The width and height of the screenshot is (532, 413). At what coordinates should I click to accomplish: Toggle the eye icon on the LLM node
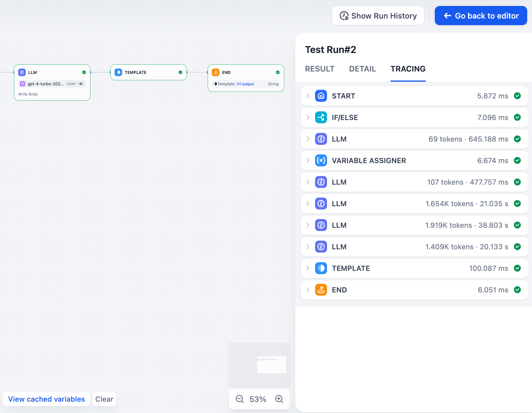click(x=80, y=84)
